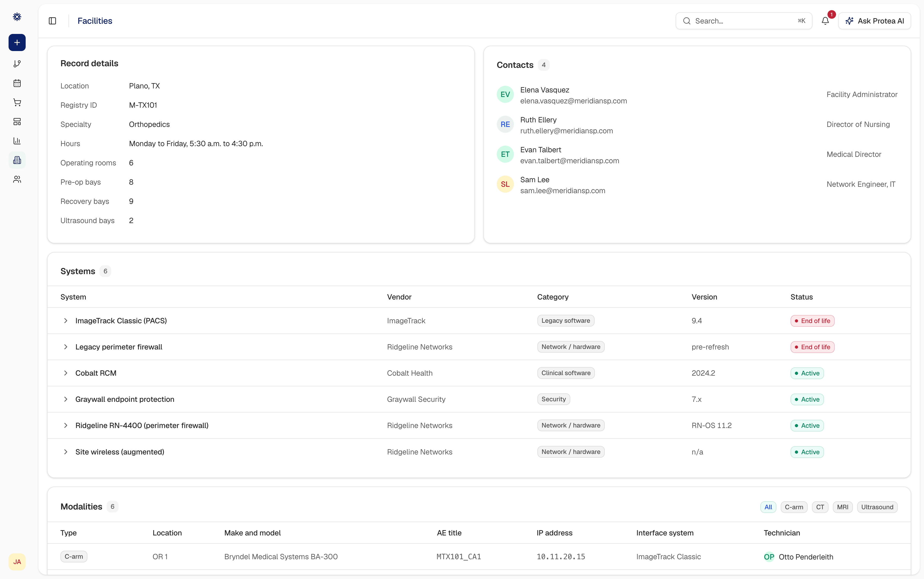Click the Security category tag
The image size is (924, 579).
[553, 399]
